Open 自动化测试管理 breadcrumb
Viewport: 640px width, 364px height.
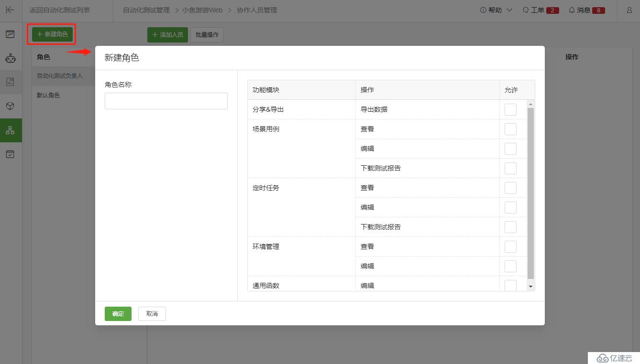click(x=146, y=10)
